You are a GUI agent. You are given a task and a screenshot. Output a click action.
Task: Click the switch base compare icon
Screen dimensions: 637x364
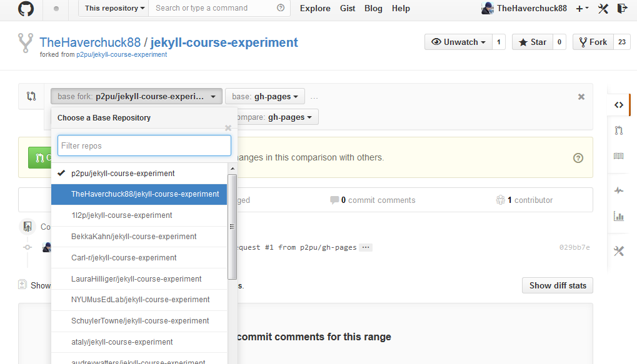(x=31, y=96)
